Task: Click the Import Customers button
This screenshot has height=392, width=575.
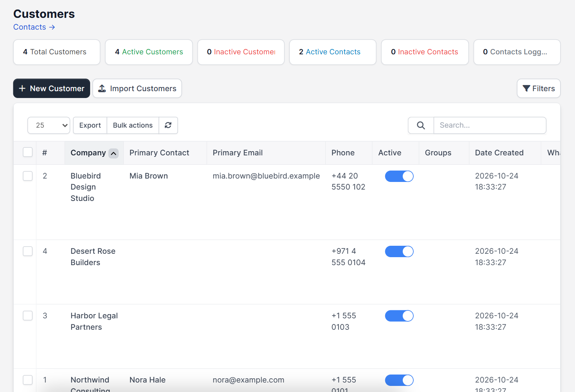Action: pyautogui.click(x=137, y=89)
